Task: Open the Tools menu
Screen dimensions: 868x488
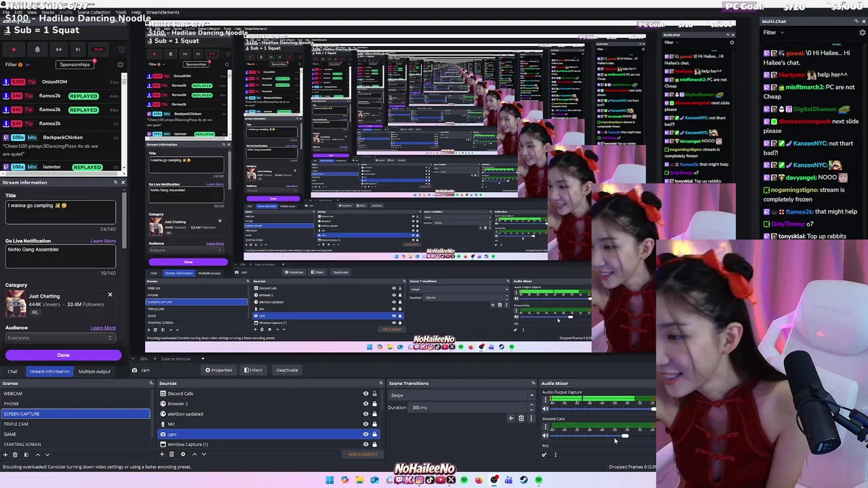Action: coord(121,12)
